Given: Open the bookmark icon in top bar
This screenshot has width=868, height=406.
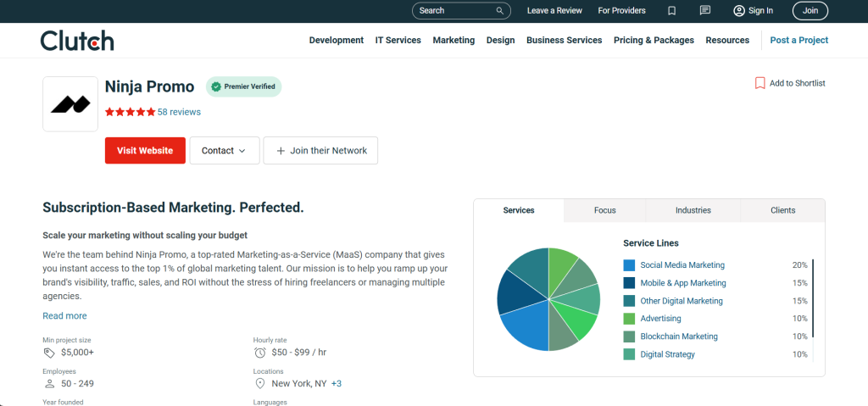Looking at the screenshot, I should tap(671, 10).
